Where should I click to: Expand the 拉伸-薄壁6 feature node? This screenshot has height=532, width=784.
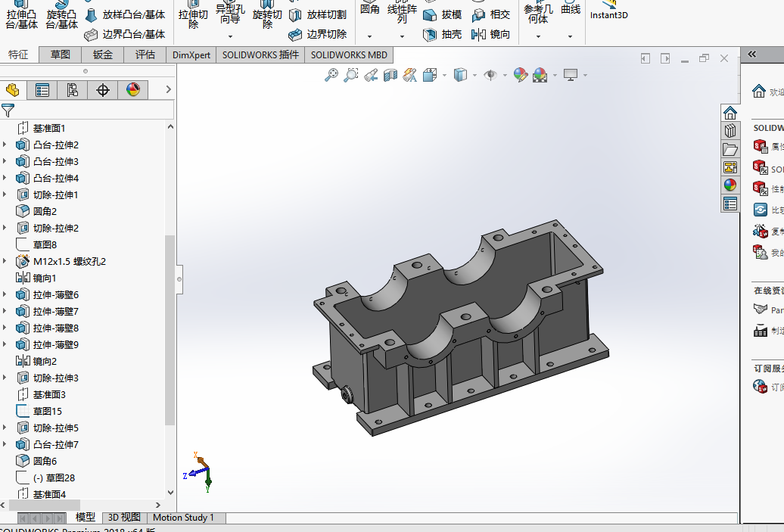coord(5,294)
